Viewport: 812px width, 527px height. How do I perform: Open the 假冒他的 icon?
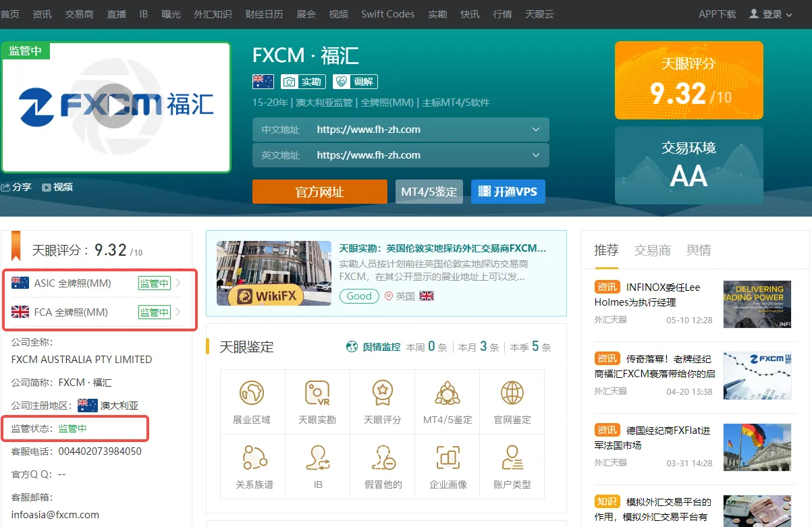pyautogui.click(x=382, y=457)
